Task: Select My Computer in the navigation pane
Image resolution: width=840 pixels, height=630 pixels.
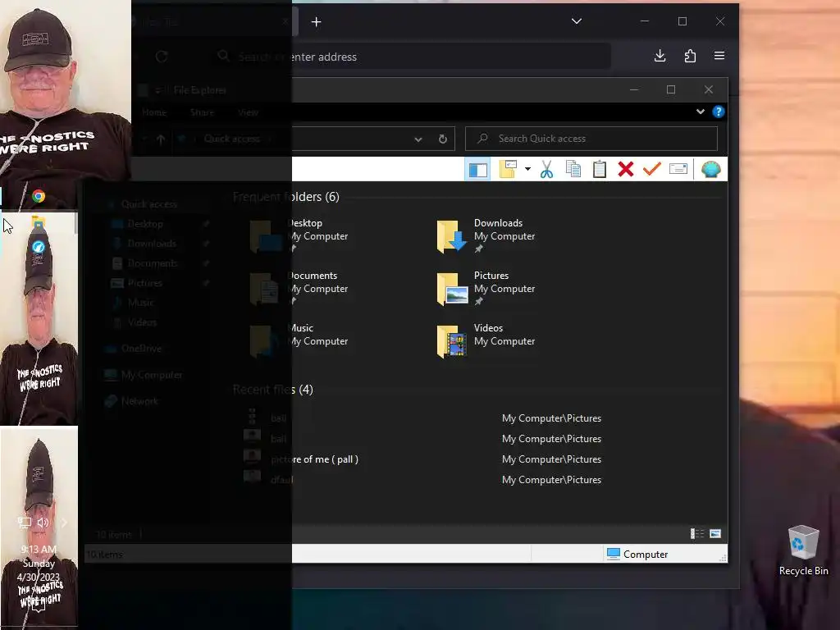Action: pyautogui.click(x=152, y=375)
